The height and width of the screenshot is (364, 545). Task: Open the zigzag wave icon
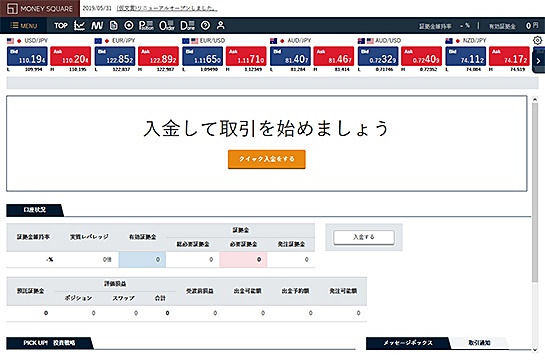[x=97, y=25]
